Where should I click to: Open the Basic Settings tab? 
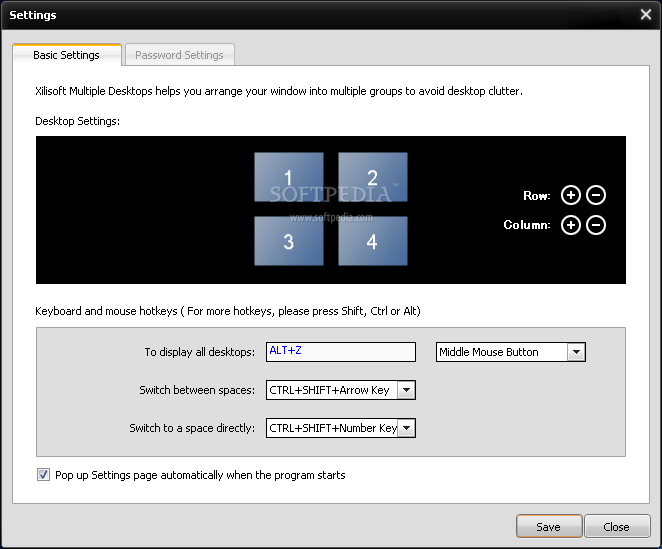[67, 55]
